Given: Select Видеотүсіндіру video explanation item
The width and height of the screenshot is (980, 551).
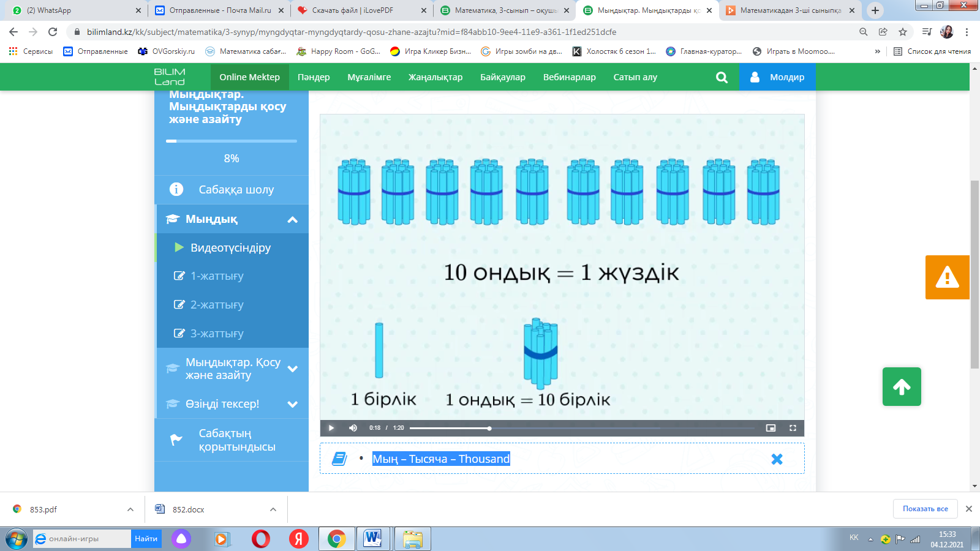Looking at the screenshot, I should 233,248.
